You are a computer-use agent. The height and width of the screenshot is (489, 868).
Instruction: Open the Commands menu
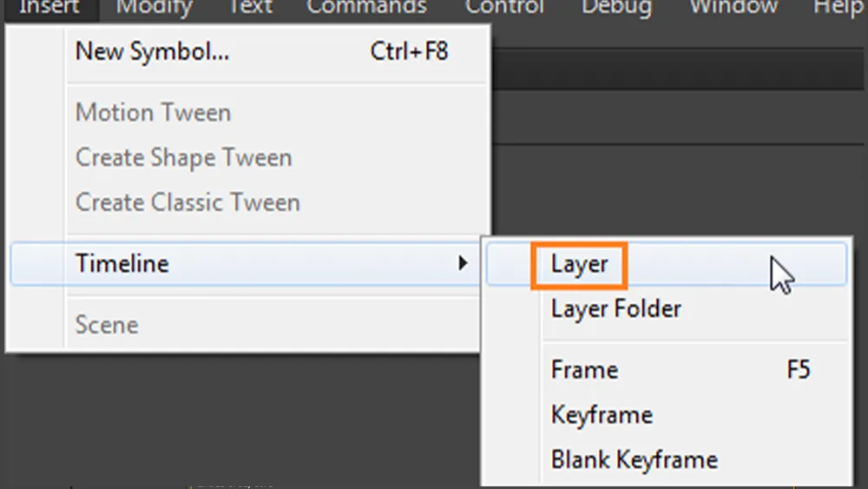[x=366, y=8]
